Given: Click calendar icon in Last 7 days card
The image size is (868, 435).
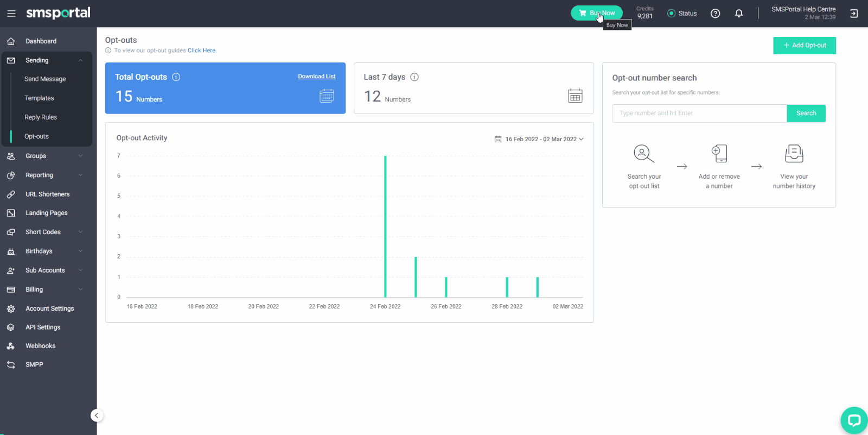Looking at the screenshot, I should point(575,96).
